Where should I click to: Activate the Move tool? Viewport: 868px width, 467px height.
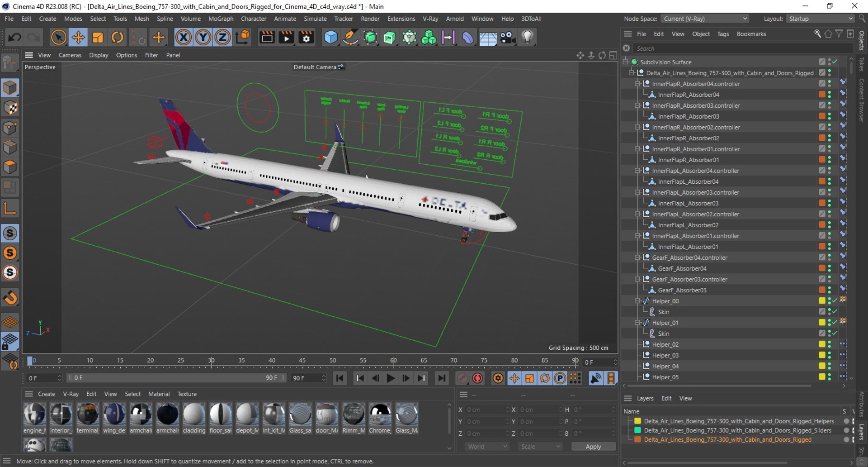pos(78,37)
